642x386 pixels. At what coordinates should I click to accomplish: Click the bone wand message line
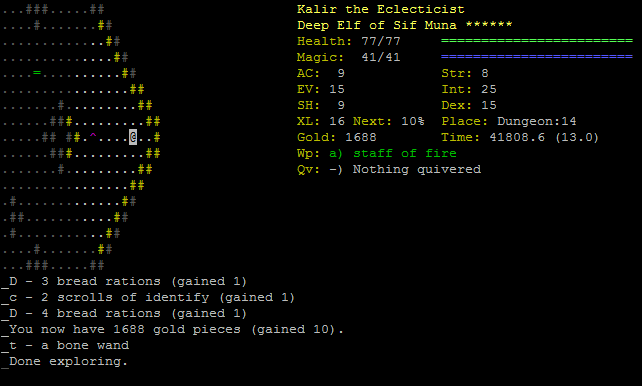(x=69, y=345)
